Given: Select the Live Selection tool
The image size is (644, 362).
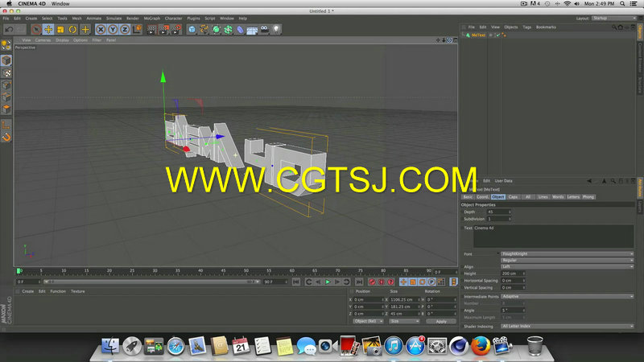Looking at the screenshot, I should click(x=36, y=29).
